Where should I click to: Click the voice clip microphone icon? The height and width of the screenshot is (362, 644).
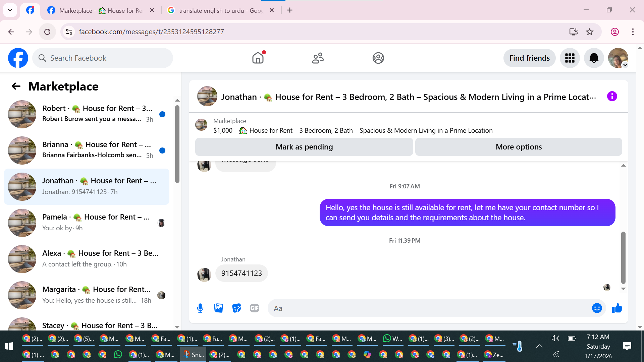[200, 308]
